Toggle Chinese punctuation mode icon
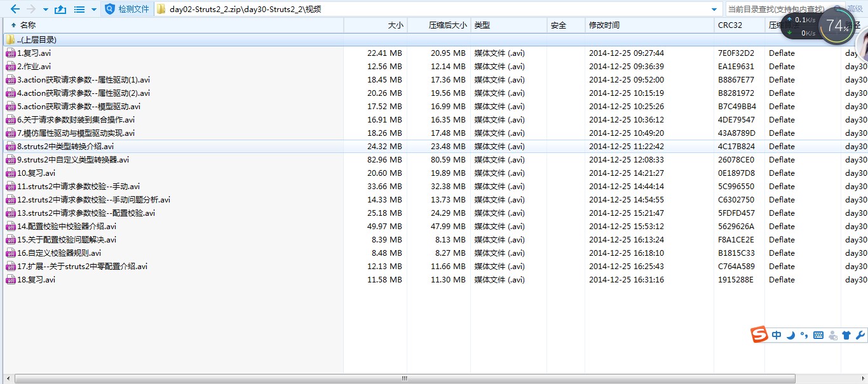Image resolution: width=868 pixels, height=384 pixels. click(x=804, y=335)
